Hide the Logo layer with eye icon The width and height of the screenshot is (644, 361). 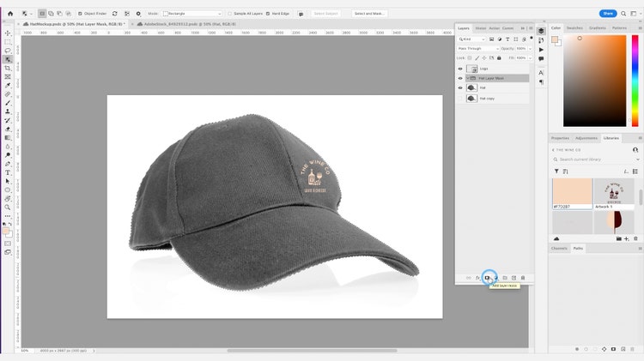[x=460, y=69]
